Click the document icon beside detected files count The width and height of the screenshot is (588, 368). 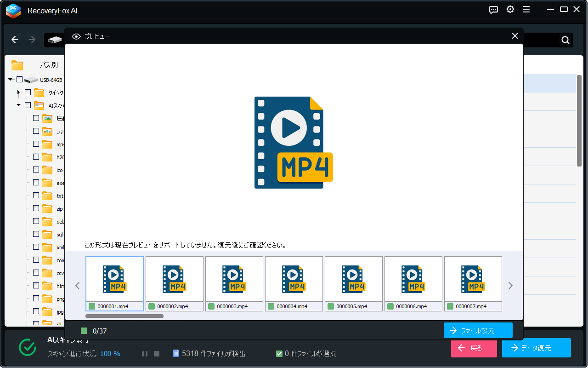click(176, 353)
